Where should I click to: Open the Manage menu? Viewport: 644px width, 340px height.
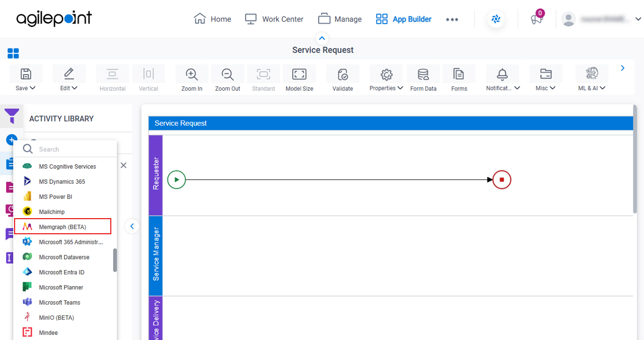[x=340, y=19]
